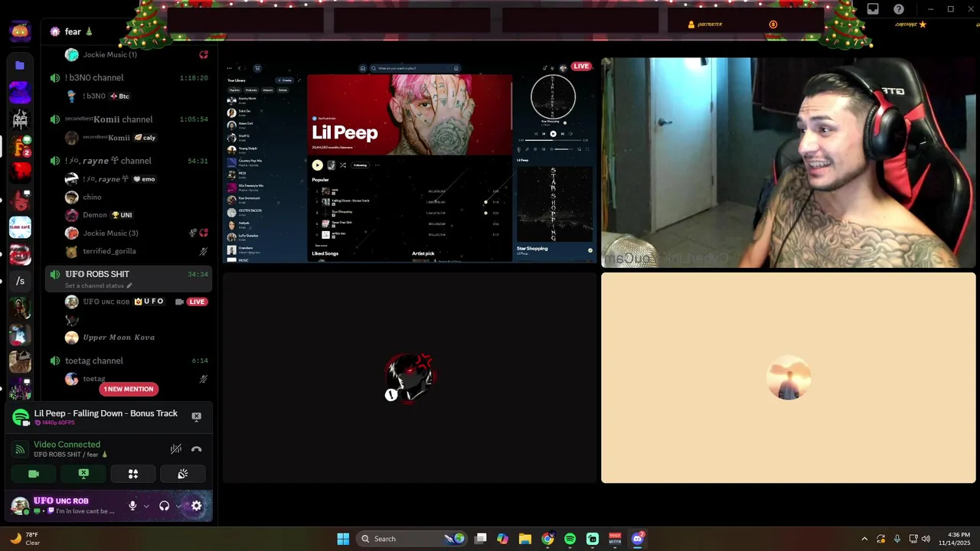Join the Komii channel voice channel
This screenshot has height=551, width=980.
[129, 119]
